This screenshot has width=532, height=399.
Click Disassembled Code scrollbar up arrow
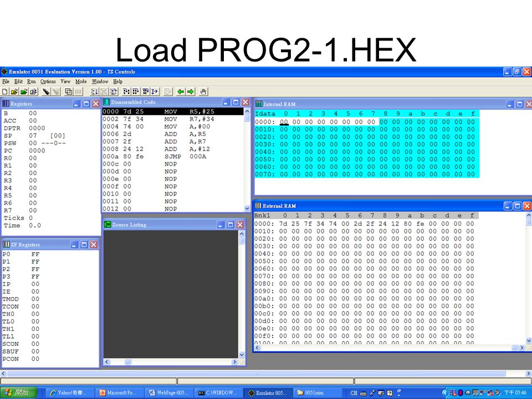(247, 111)
